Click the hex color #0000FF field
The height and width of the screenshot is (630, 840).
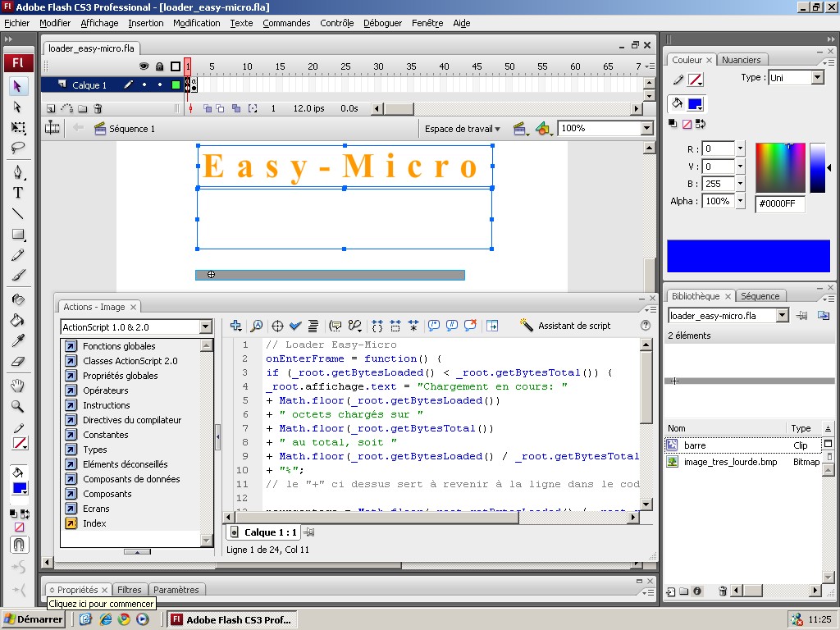coord(780,203)
